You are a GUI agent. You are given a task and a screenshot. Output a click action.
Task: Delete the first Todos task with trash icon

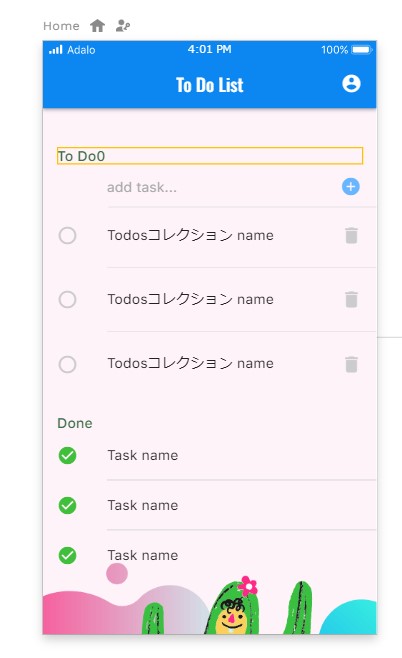(x=351, y=235)
